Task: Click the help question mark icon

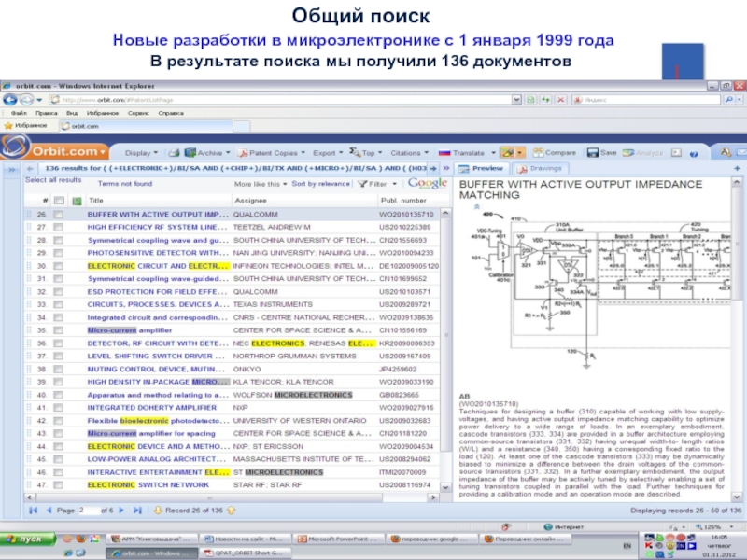Action: click(694, 153)
